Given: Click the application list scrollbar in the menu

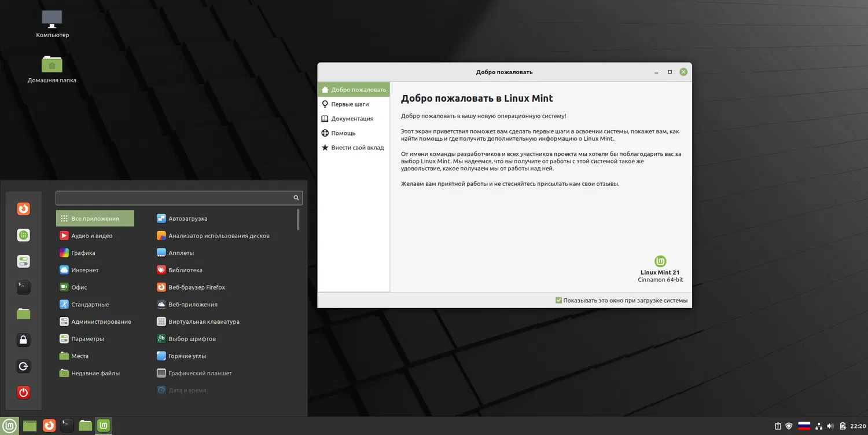Looking at the screenshot, I should pyautogui.click(x=298, y=220).
